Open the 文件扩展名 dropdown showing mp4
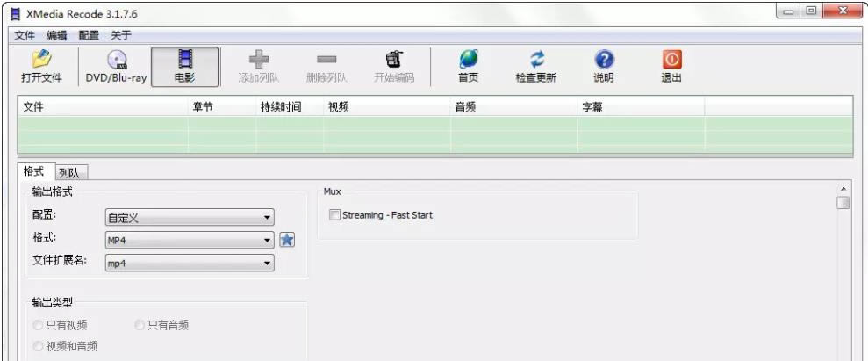Viewport: 868px width, 361px height. click(190, 263)
